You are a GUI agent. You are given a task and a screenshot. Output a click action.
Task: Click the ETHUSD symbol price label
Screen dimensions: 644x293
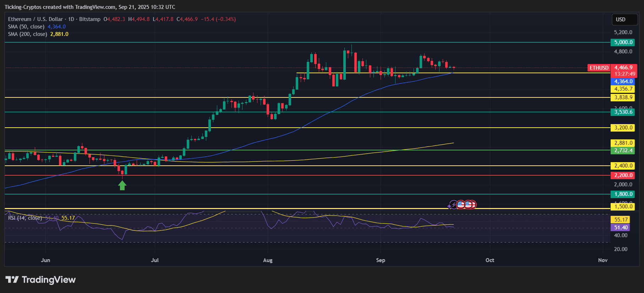(x=599, y=68)
